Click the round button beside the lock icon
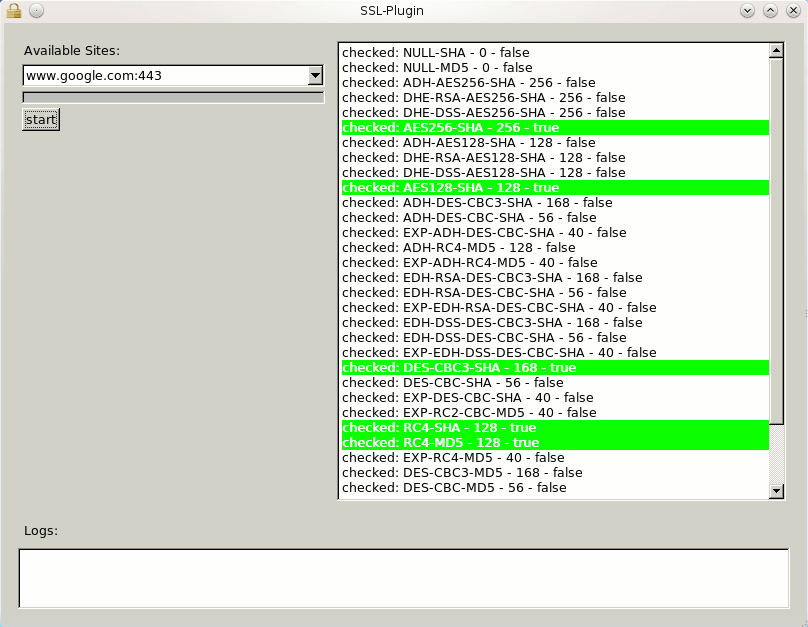The image size is (808, 627). pos(36,10)
